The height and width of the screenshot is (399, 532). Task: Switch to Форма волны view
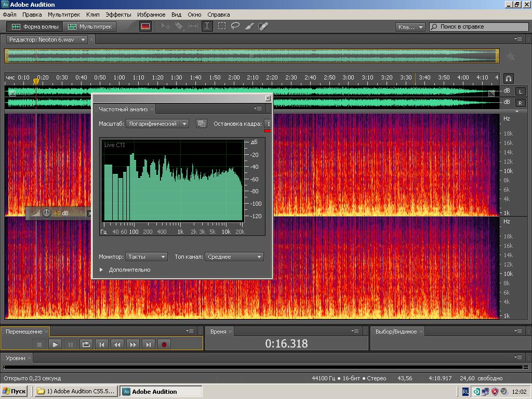[35, 26]
